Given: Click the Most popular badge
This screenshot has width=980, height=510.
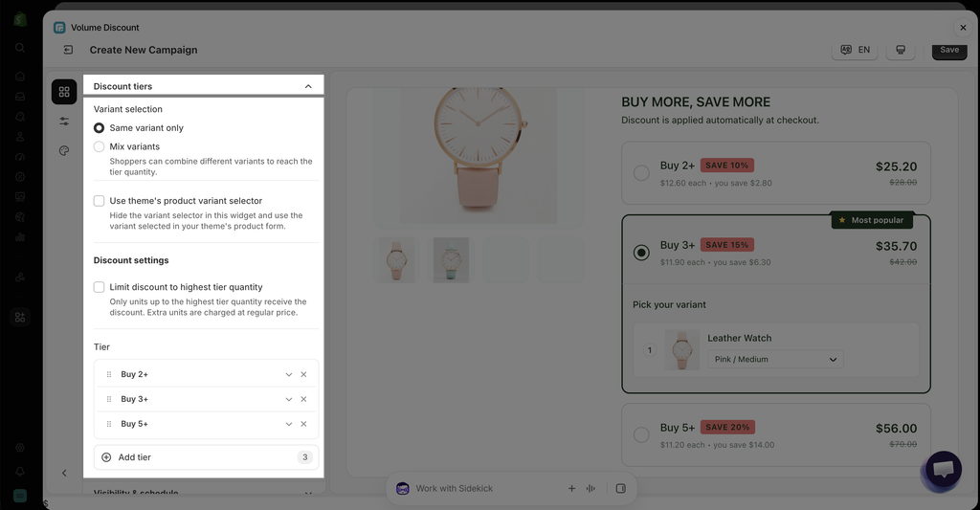Looking at the screenshot, I should (872, 220).
